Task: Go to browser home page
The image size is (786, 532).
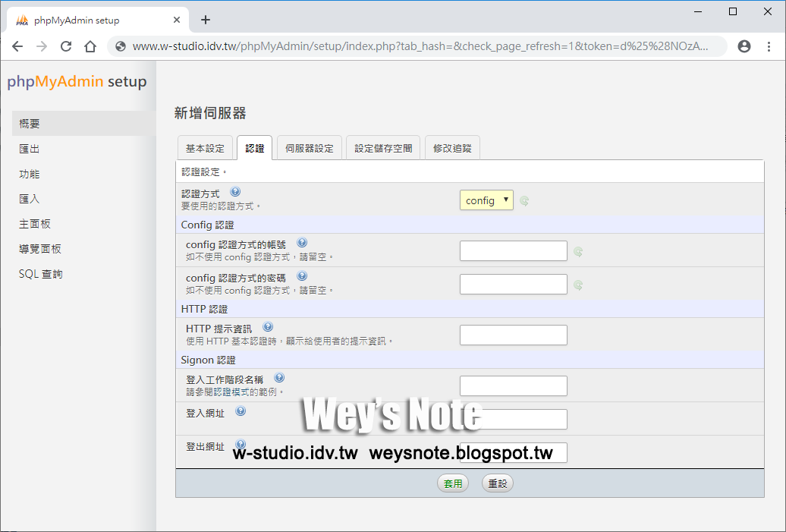Action: coord(90,46)
